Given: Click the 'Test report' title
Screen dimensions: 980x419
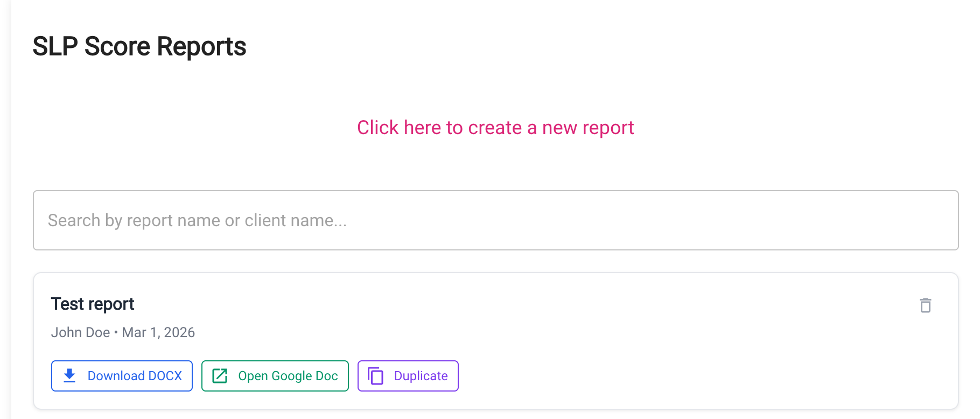Looking at the screenshot, I should (92, 304).
